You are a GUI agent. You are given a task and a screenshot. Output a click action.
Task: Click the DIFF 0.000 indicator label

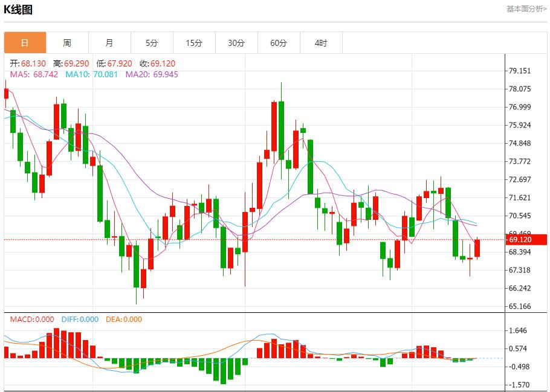click(x=79, y=320)
